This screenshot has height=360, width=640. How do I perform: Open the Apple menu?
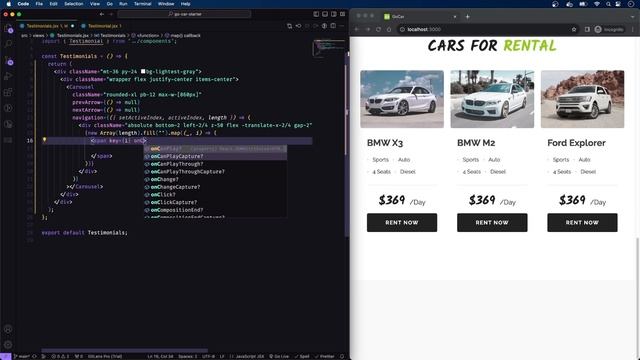tap(8, 4)
